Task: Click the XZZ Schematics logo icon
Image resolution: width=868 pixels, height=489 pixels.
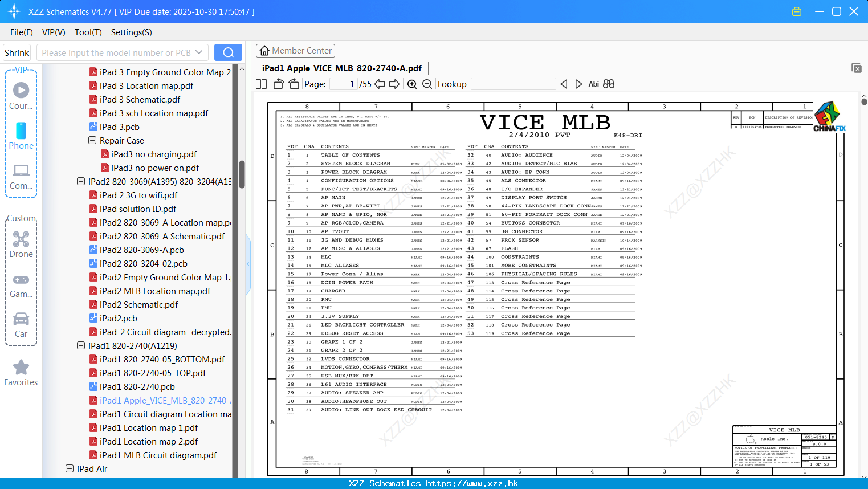Action: click(14, 11)
